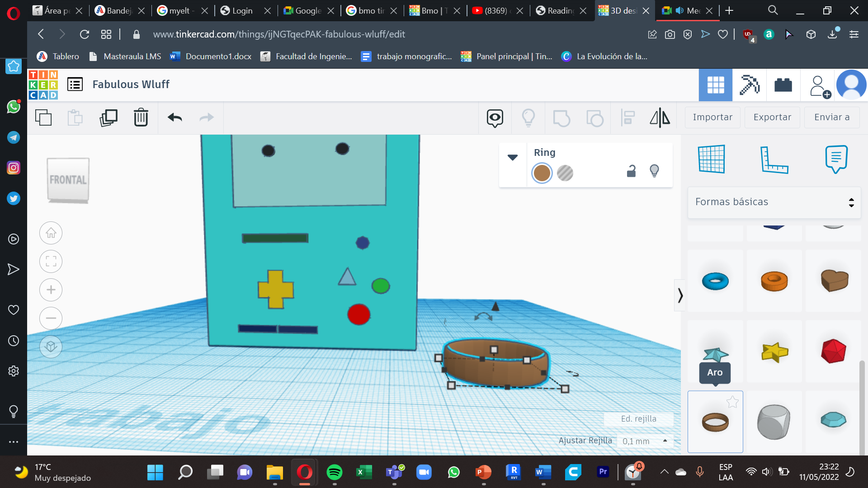This screenshot has width=868, height=488.
Task: Open the Align tool
Action: click(628, 117)
